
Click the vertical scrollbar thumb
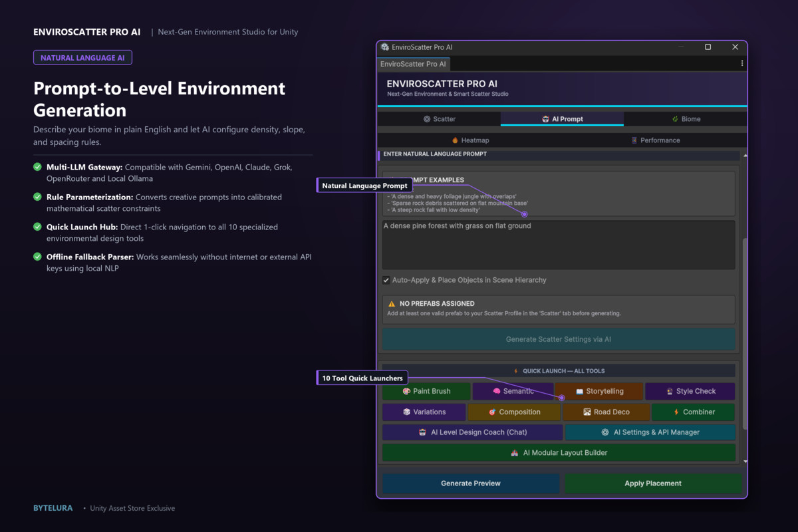point(745,332)
